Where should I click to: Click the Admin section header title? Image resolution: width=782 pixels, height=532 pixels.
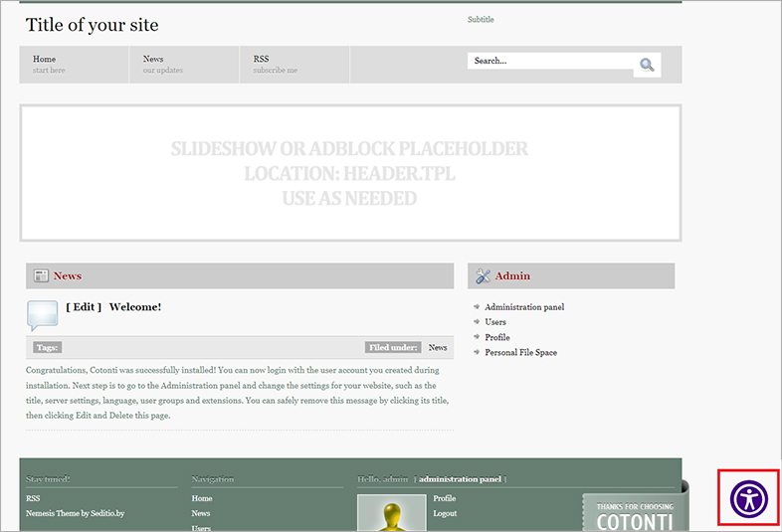[x=512, y=275]
